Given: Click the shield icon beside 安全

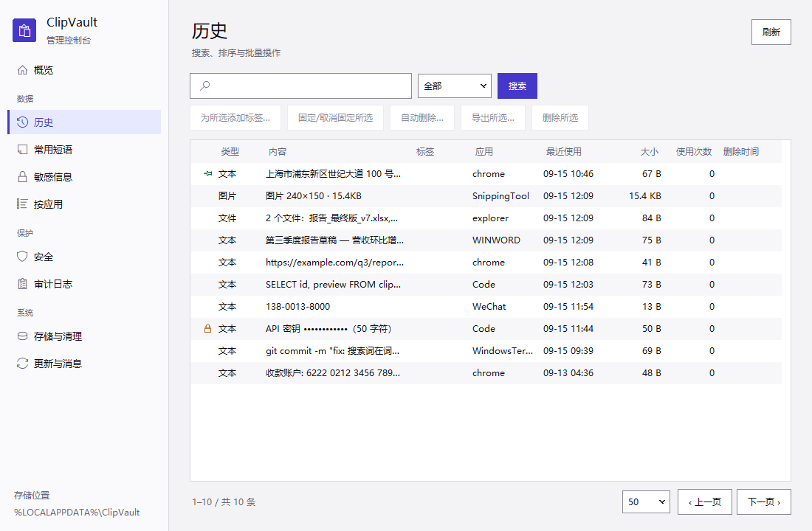Looking at the screenshot, I should (x=22, y=257).
